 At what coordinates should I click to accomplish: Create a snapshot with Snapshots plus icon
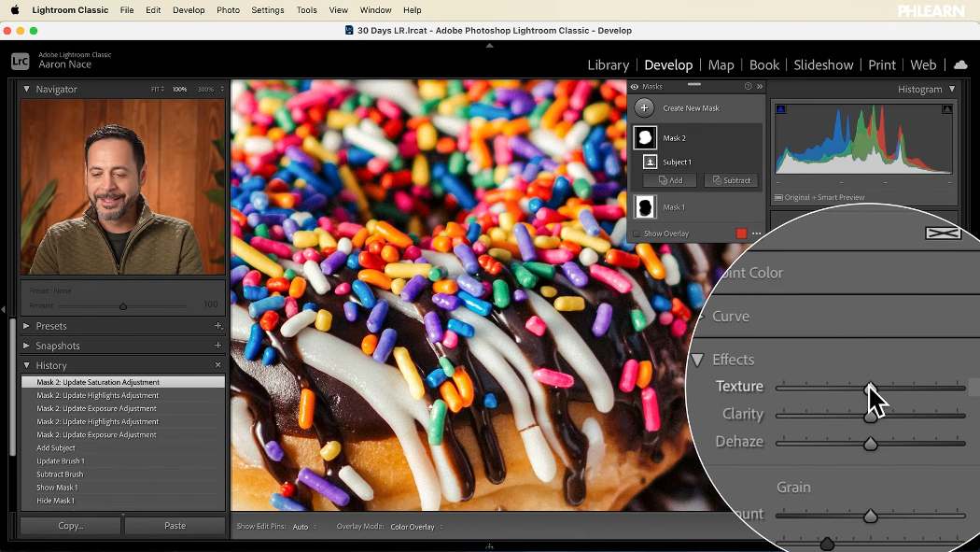tap(218, 345)
